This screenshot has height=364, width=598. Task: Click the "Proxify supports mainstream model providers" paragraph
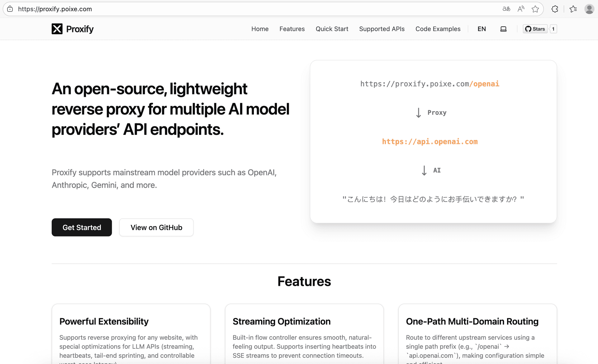point(164,179)
